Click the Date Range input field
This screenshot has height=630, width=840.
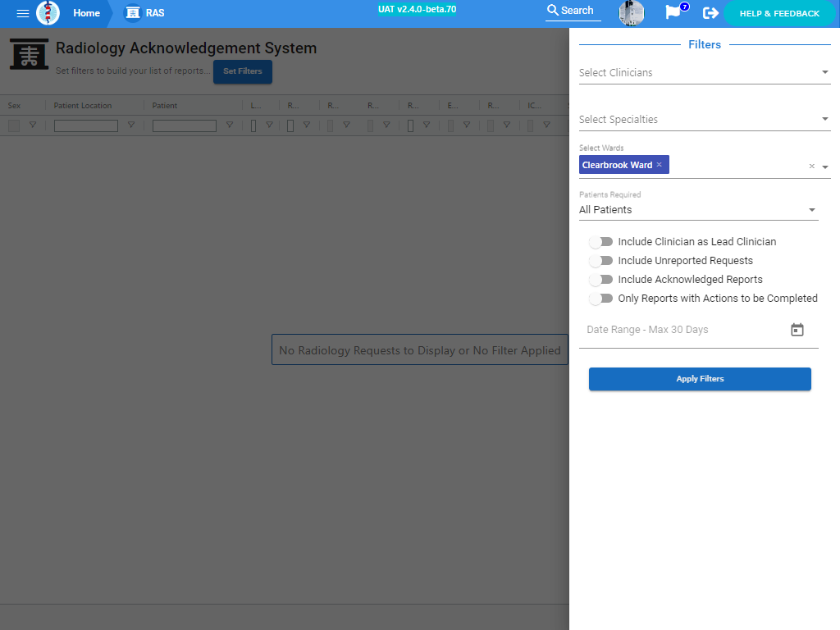click(x=685, y=330)
